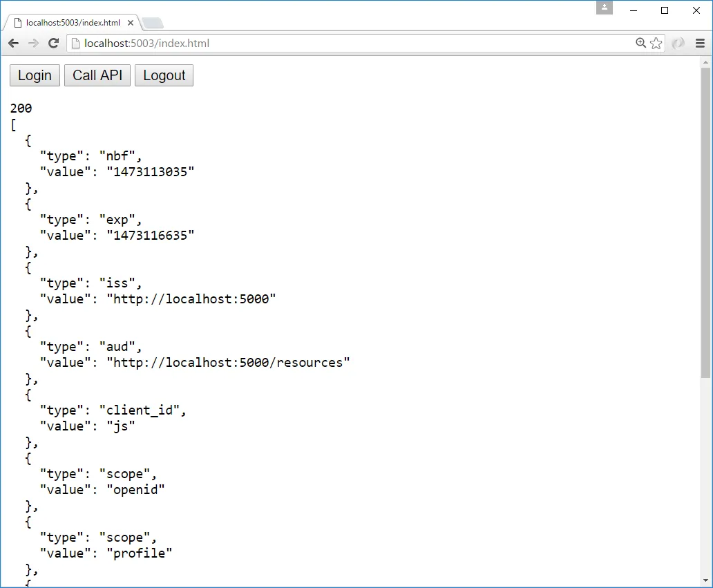Click the scrollbar up arrow

(707, 64)
